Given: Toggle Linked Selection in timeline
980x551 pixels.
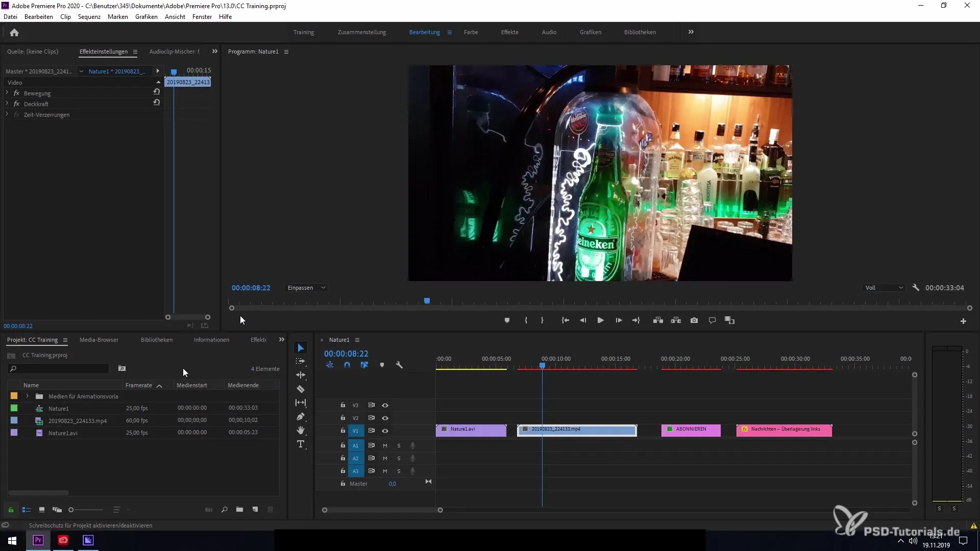Looking at the screenshot, I should click(x=364, y=365).
